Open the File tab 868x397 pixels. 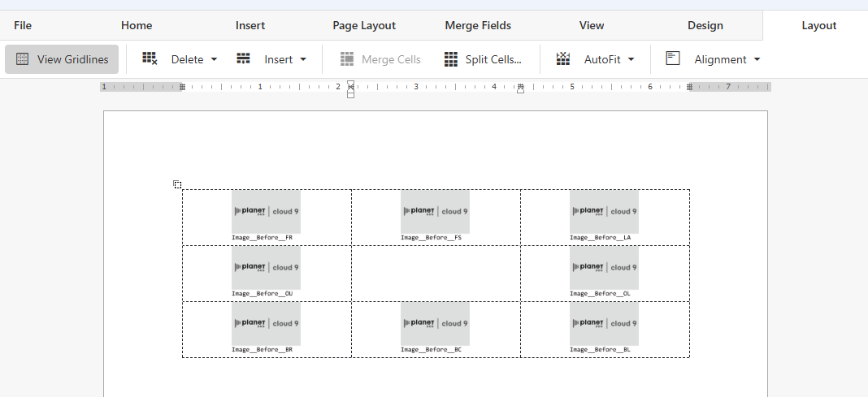tap(23, 25)
